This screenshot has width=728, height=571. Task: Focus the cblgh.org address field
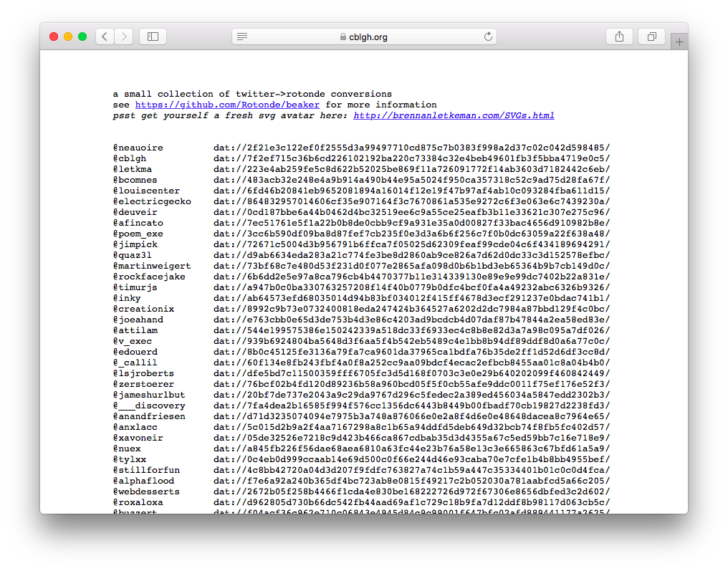coord(365,37)
